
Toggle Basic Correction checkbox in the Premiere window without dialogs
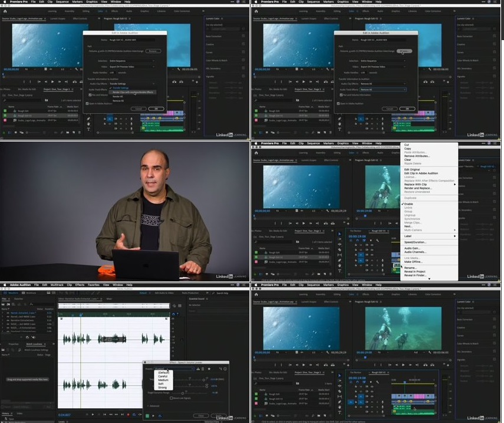(495, 319)
